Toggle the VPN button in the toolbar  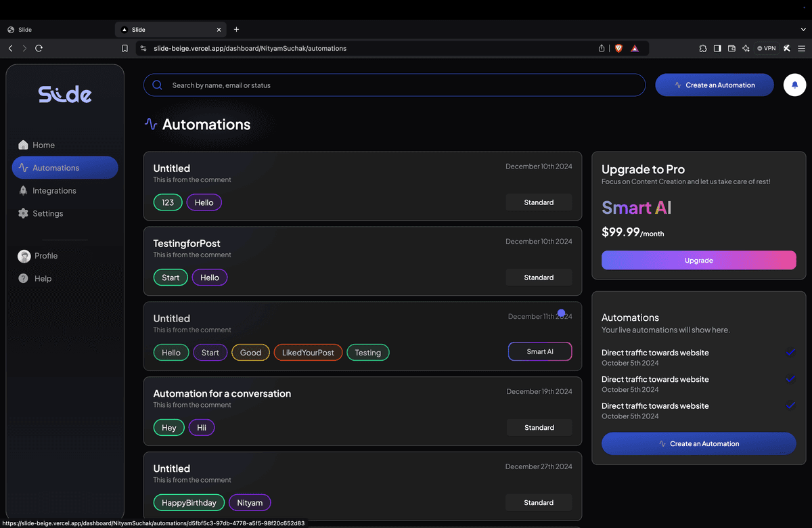coord(766,48)
